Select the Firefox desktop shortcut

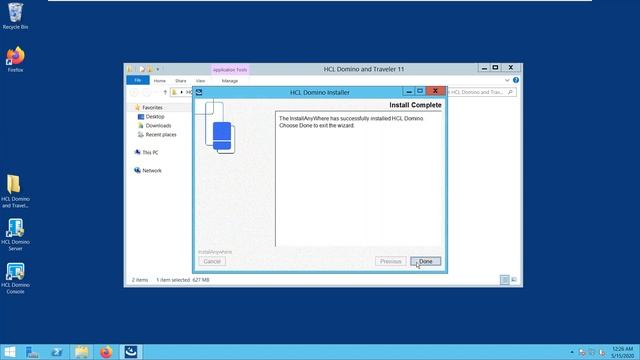pyautogui.click(x=15, y=60)
